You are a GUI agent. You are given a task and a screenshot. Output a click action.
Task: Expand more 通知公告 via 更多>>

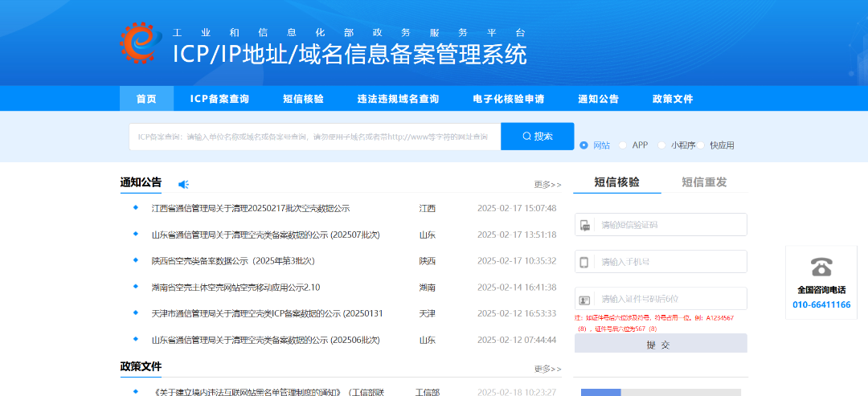pyautogui.click(x=547, y=185)
